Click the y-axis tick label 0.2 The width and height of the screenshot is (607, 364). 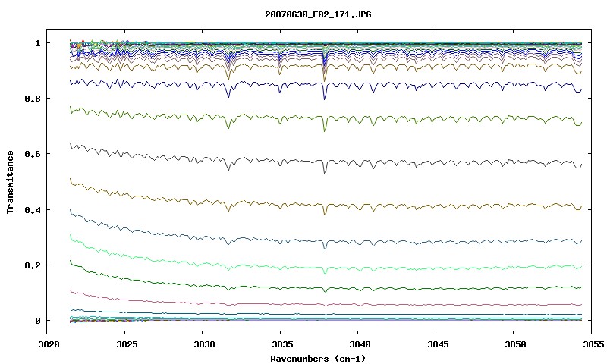click(33, 265)
